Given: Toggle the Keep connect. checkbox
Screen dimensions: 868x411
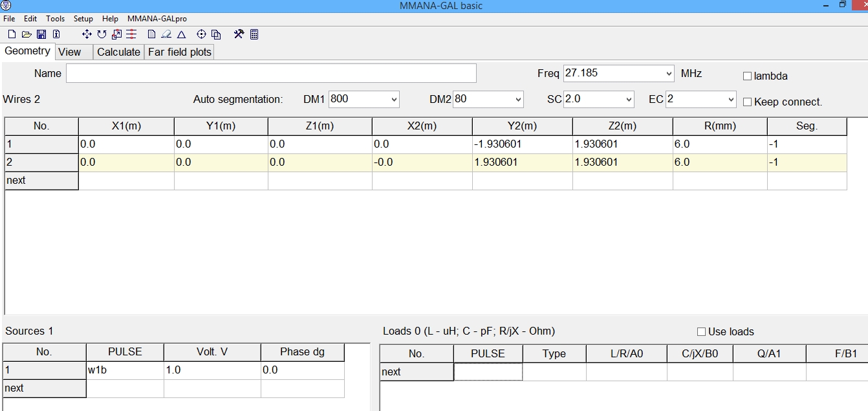Looking at the screenshot, I should (x=748, y=102).
